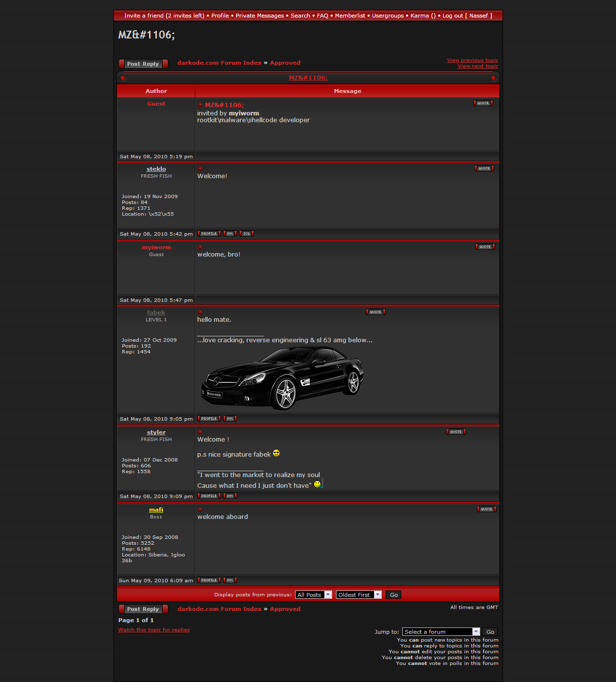Expand the Select a forum dropdown

coord(441,632)
